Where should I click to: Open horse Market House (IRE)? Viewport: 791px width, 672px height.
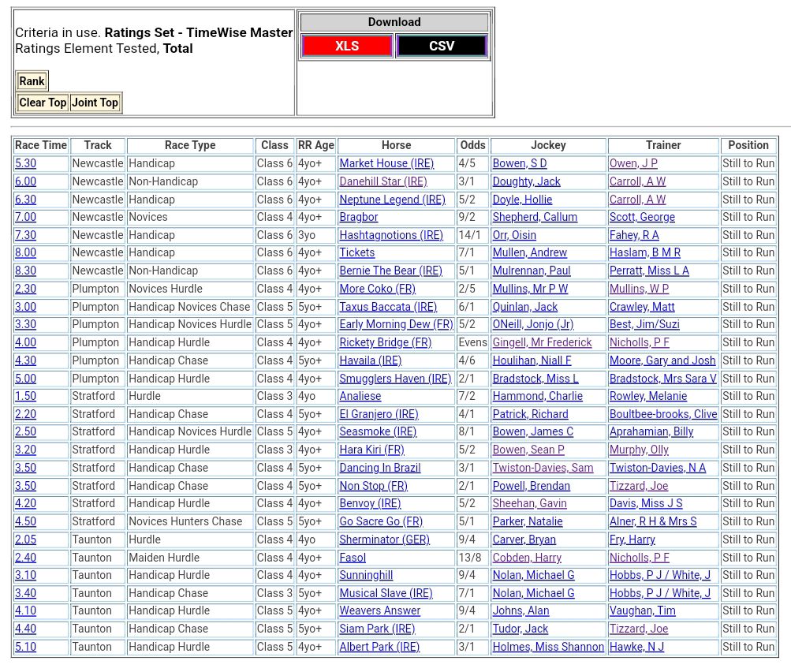click(x=386, y=163)
